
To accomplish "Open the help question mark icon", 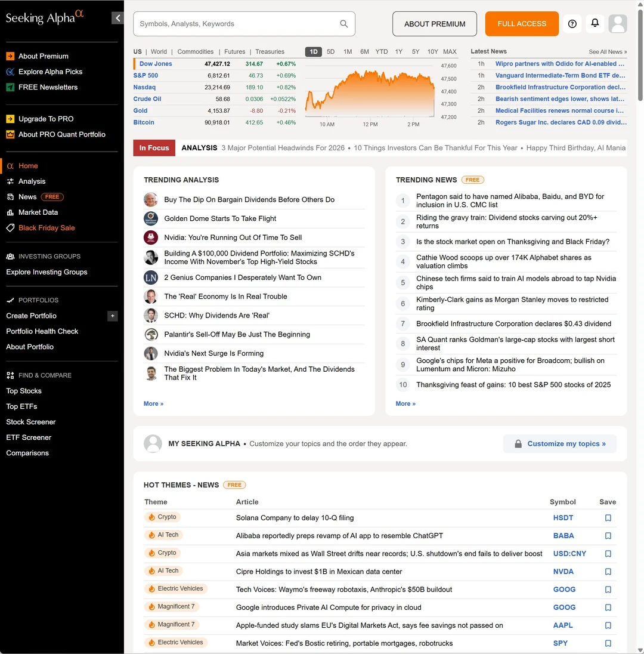I will pos(572,24).
